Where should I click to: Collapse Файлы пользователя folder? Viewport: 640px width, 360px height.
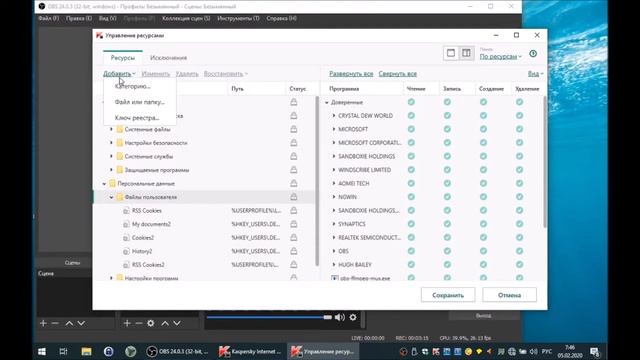tap(111, 197)
